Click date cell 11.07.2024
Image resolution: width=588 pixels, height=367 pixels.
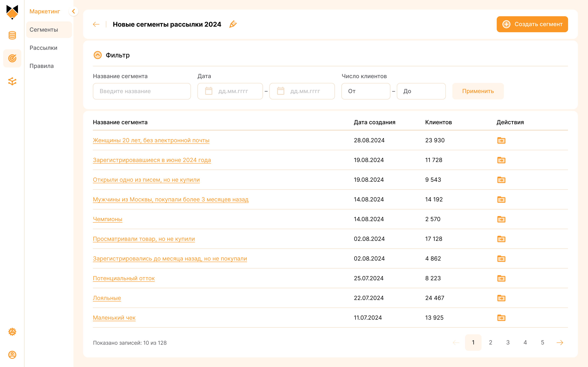point(368,317)
